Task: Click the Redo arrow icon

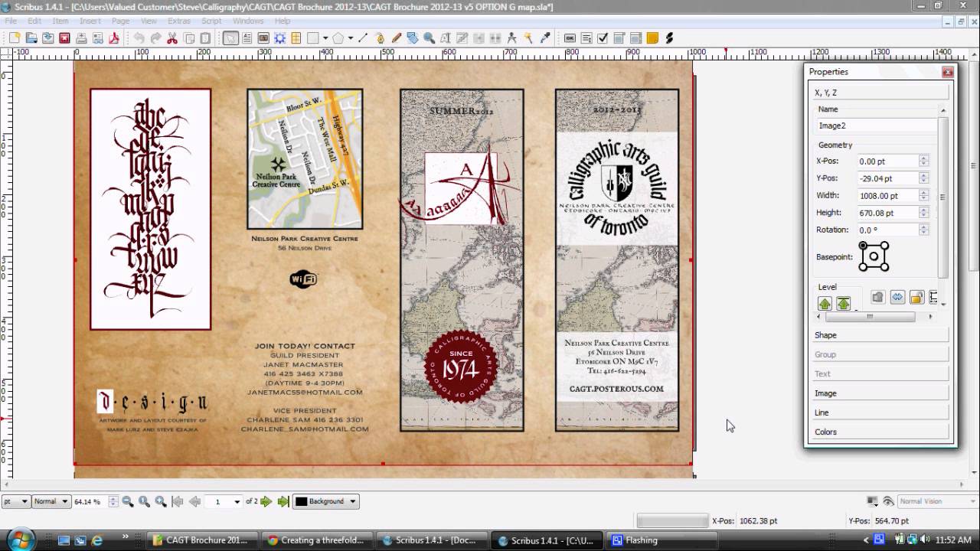Action: click(x=155, y=38)
